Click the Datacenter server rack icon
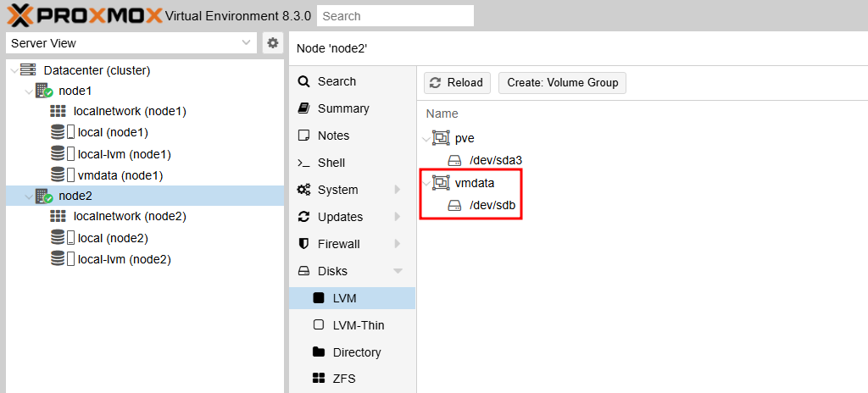 pos(28,70)
